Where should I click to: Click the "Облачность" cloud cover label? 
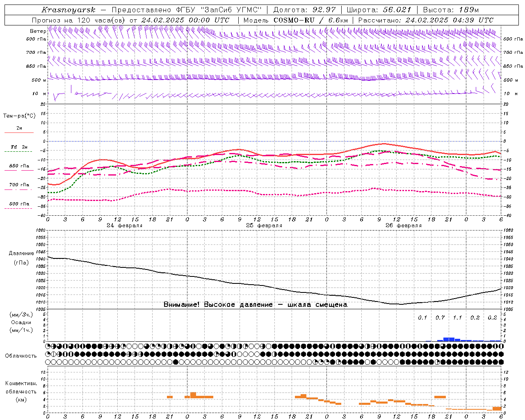[21, 356]
